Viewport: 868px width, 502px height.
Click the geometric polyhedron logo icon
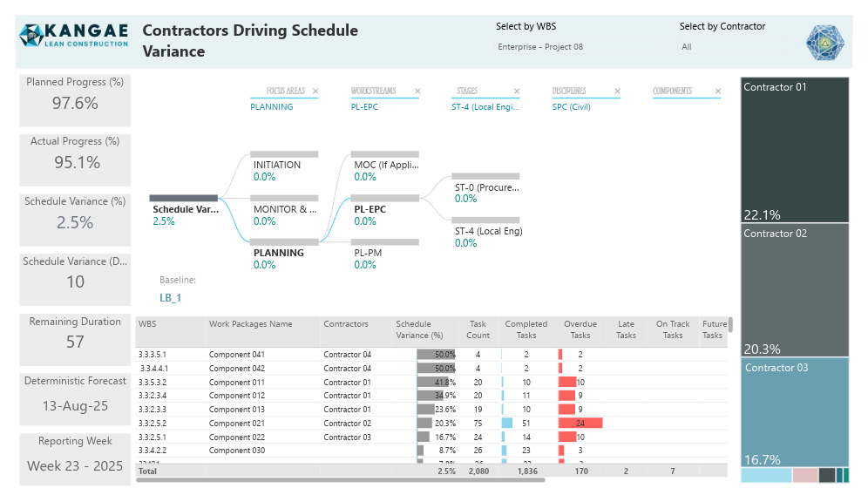(x=824, y=42)
